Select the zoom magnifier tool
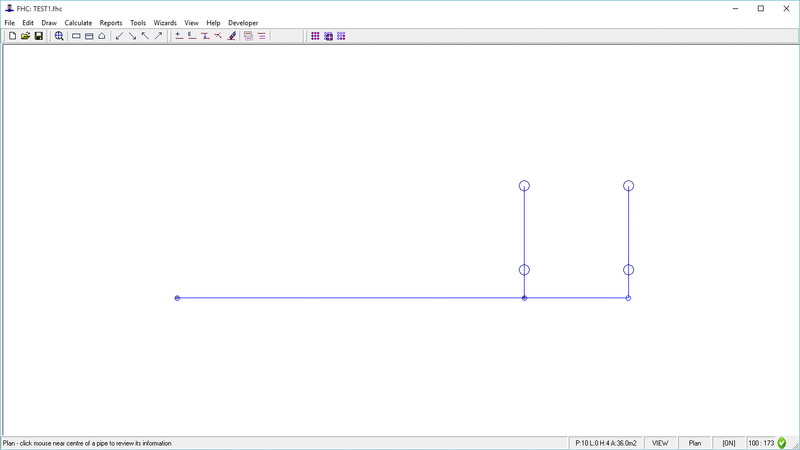This screenshot has width=800, height=450. 59,36
